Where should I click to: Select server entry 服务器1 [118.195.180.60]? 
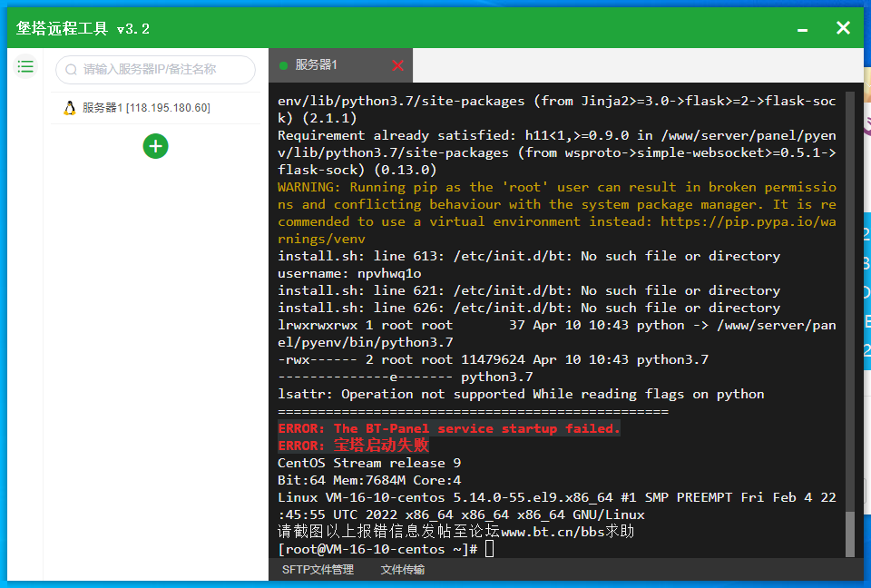tap(145, 108)
